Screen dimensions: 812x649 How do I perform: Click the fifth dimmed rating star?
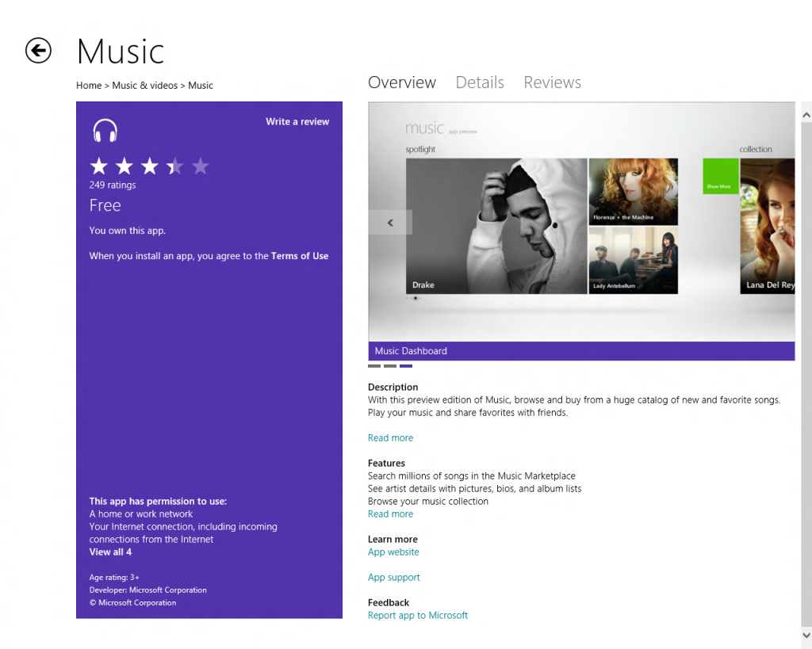[201, 166]
